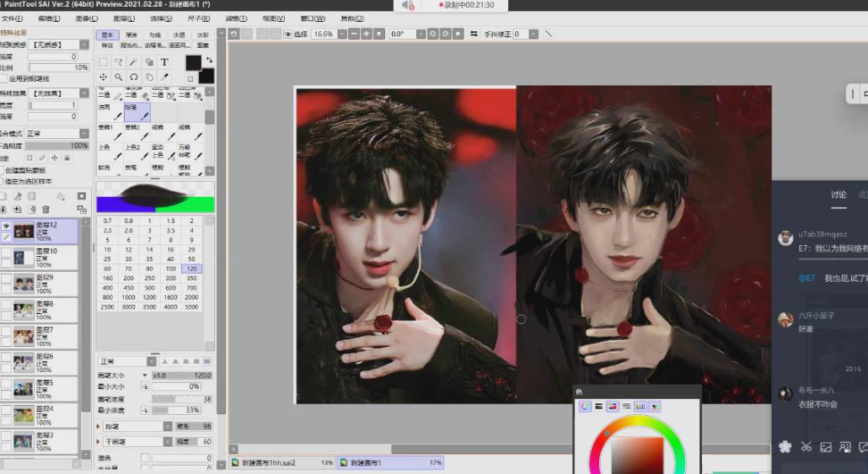Click the scissors icon in chat panel

pyautogui.click(x=806, y=447)
